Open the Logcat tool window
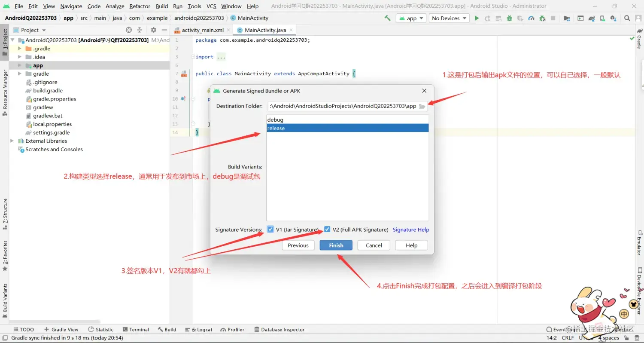The width and height of the screenshot is (644, 343). [198, 330]
